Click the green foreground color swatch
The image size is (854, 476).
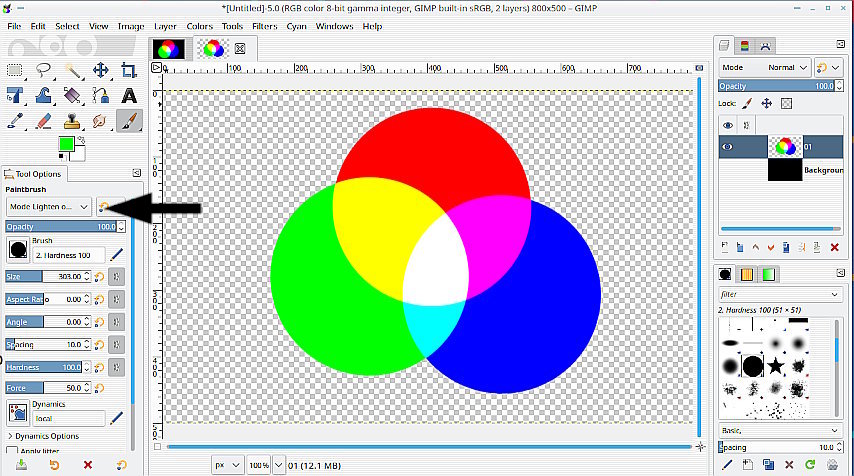pos(66,144)
